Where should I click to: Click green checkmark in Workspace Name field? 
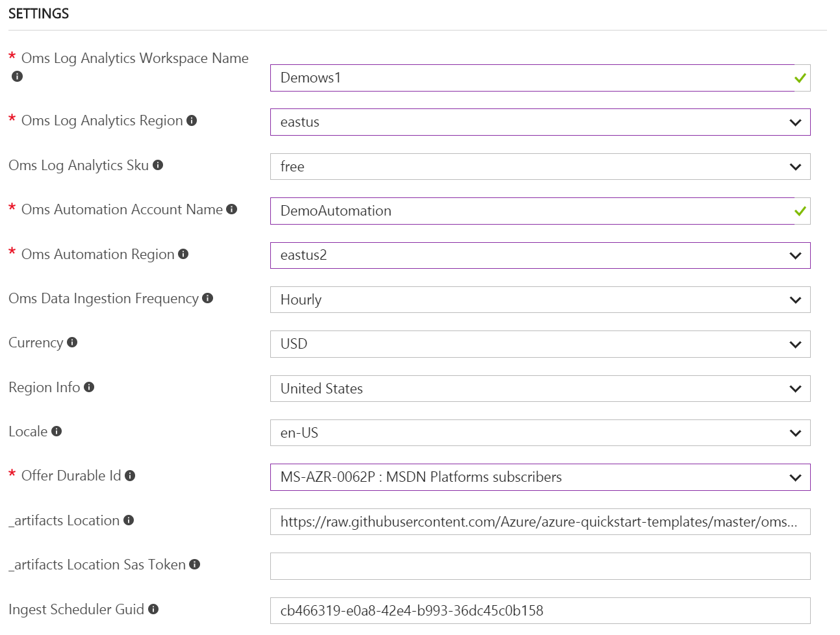point(800,78)
